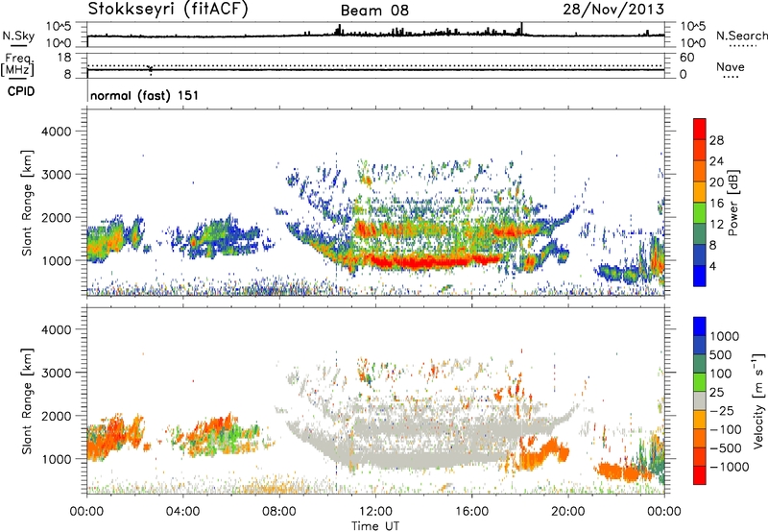Click gray segment of velocity colorbar
Image resolution: width=768 pixels, height=532 pixels.
[x=700, y=400]
